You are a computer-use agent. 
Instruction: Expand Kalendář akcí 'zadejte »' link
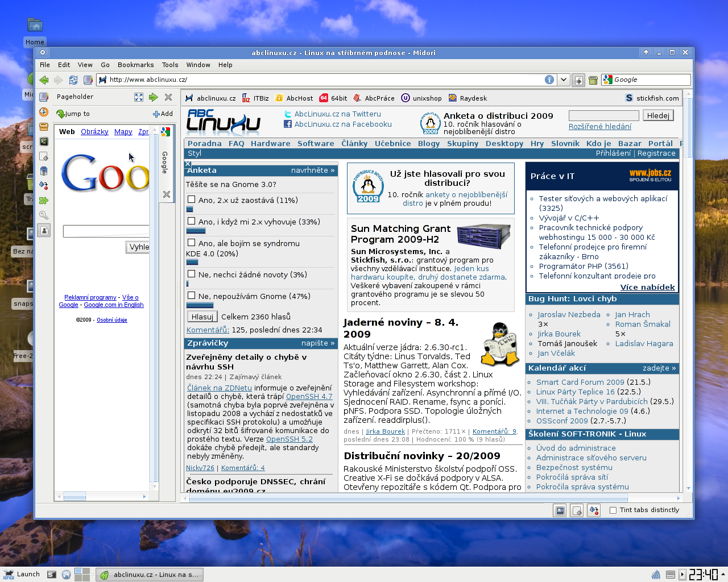tap(659, 368)
